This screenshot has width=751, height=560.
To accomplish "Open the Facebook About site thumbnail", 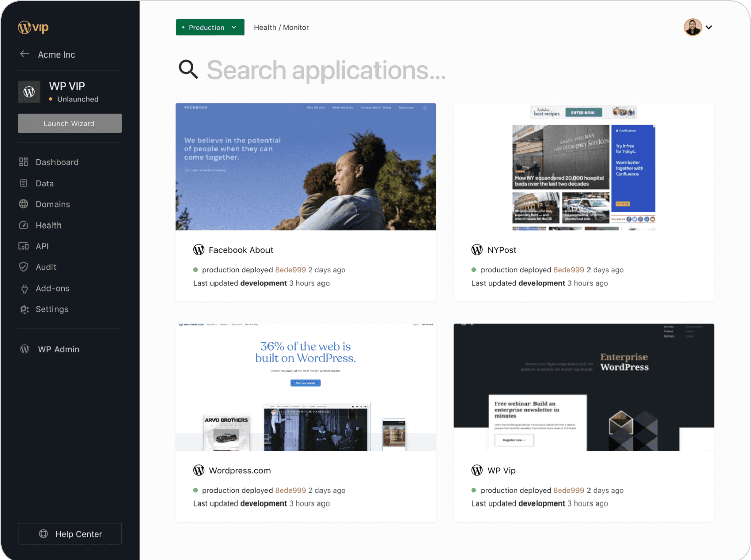I will tap(305, 167).
